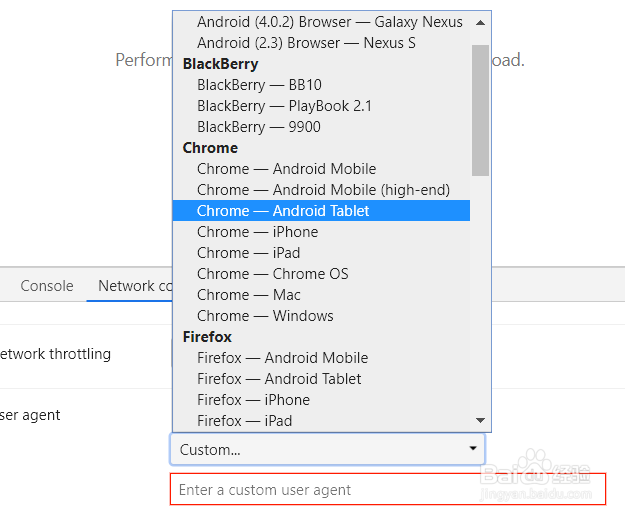
Task: Select Chrome — Chrome OS user agent
Action: tap(321, 274)
